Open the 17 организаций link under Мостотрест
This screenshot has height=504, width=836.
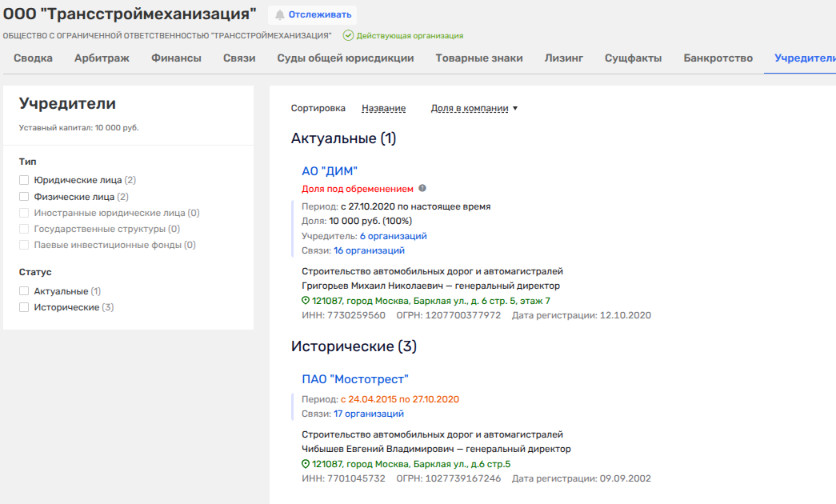368,414
